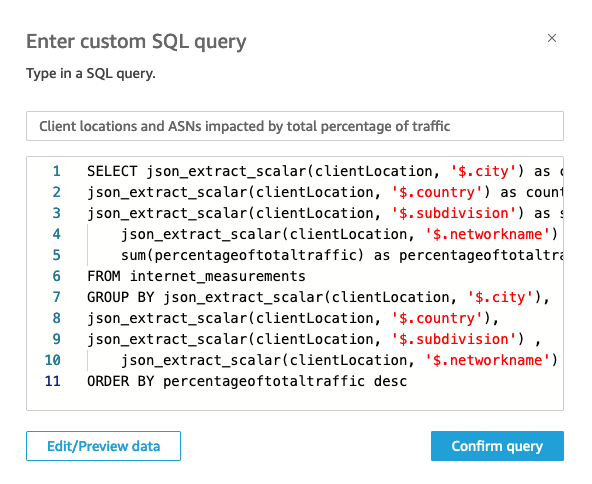Image resolution: width=592 pixels, height=484 pixels.
Task: Click line 8 with '$.country' grouping
Action: tap(293, 318)
